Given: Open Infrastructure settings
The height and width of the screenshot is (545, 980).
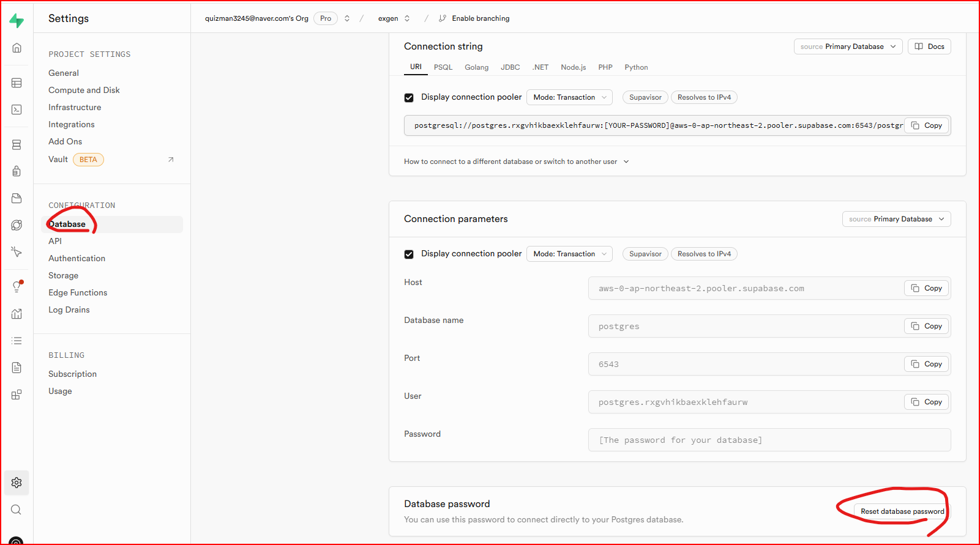Looking at the screenshot, I should (x=75, y=107).
